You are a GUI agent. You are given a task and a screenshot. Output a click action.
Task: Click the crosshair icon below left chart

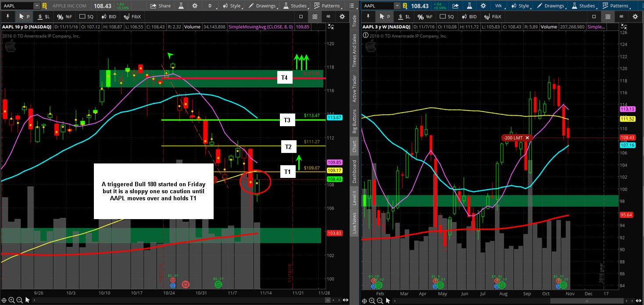click(5, 300)
